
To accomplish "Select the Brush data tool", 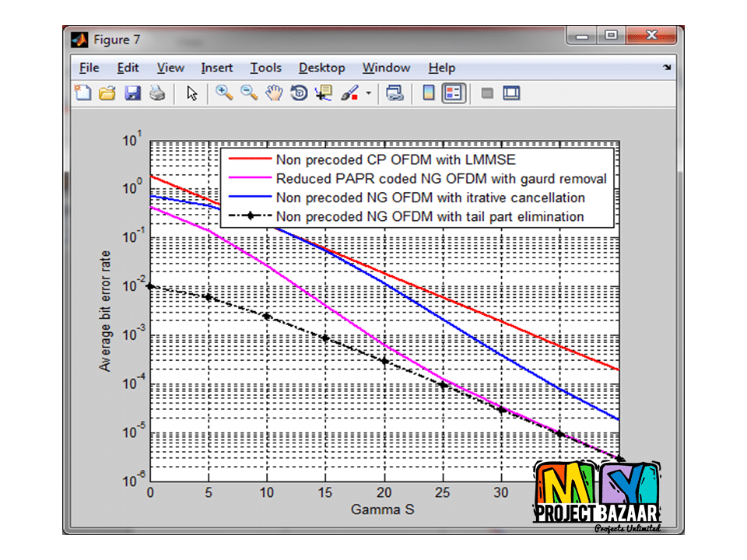I will [349, 93].
